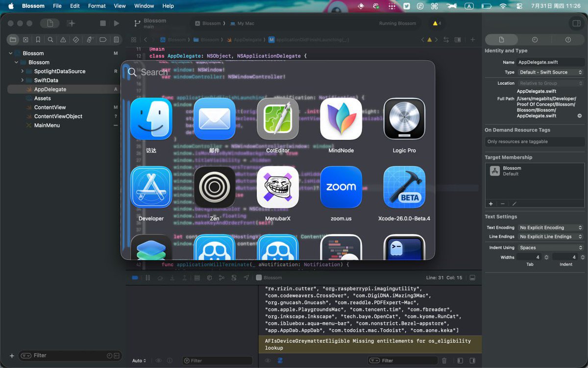This screenshot has width=588, height=368.
Task: Launch Xcode-26.0.0-Beta.4 icon
Action: pos(404,187)
